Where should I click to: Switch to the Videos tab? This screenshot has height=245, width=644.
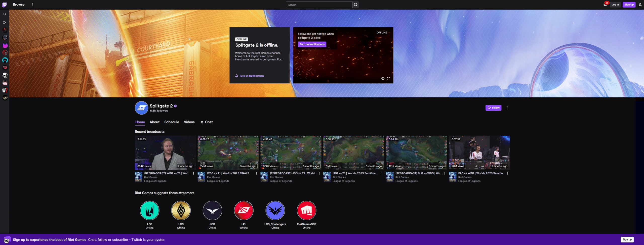(189, 122)
